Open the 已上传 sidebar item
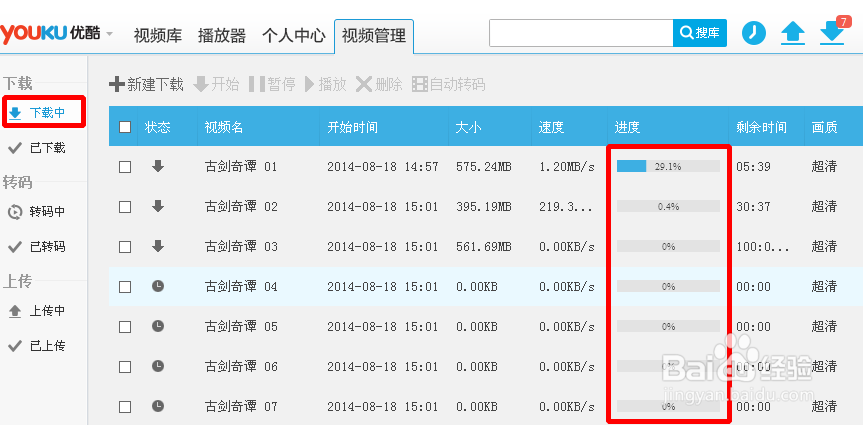The height and width of the screenshot is (425, 863). pyautogui.click(x=37, y=346)
